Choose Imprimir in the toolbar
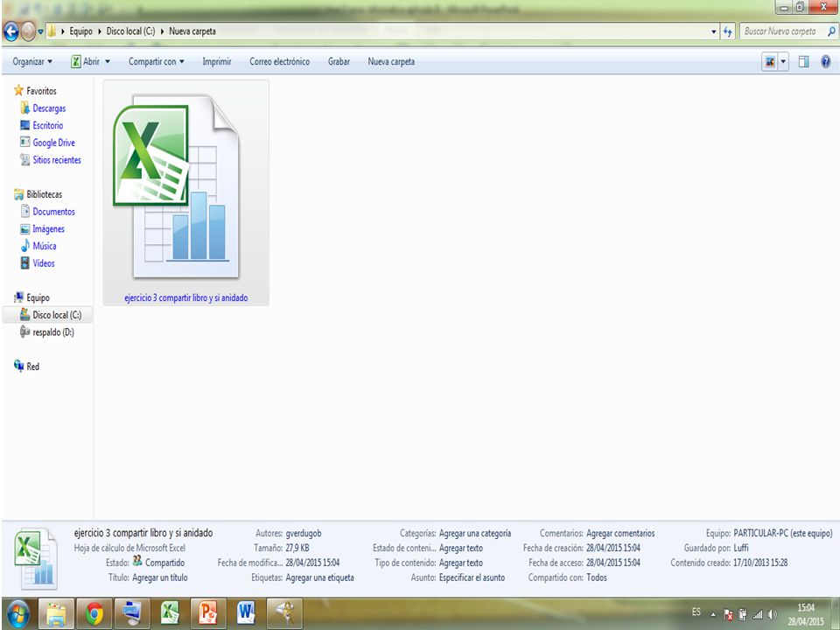The width and height of the screenshot is (840, 630). click(x=217, y=61)
